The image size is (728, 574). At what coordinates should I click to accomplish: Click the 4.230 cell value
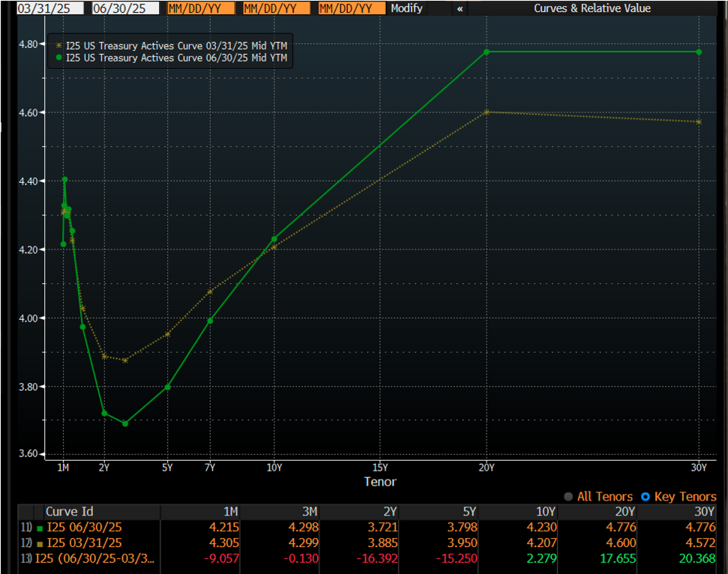click(542, 527)
